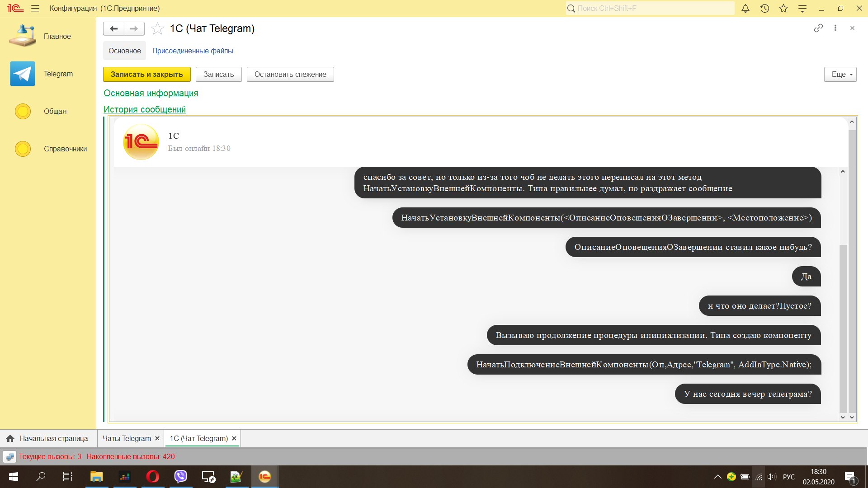This screenshot has width=868, height=488.
Task: Click the message 'и что оно делает?Пустое?'
Action: [759, 306]
